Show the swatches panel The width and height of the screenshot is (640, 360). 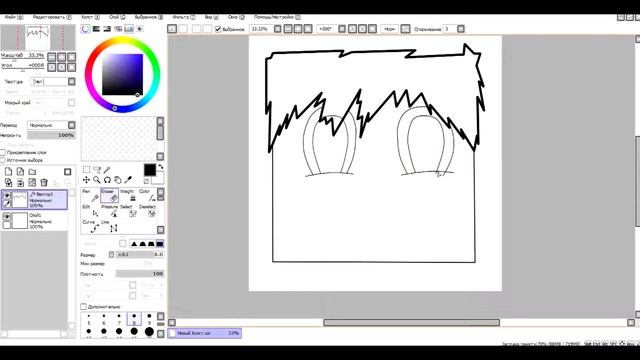129,29
